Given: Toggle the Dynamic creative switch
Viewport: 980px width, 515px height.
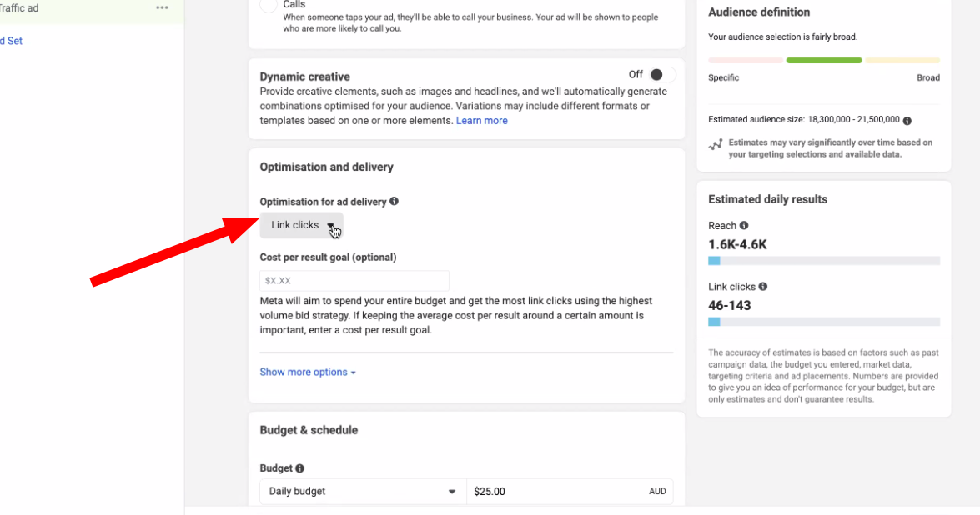Looking at the screenshot, I should tap(661, 75).
